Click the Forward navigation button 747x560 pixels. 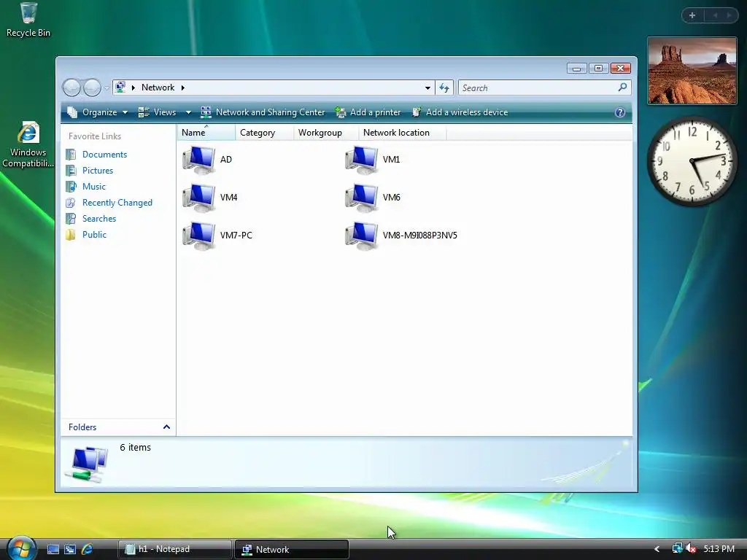click(x=92, y=87)
